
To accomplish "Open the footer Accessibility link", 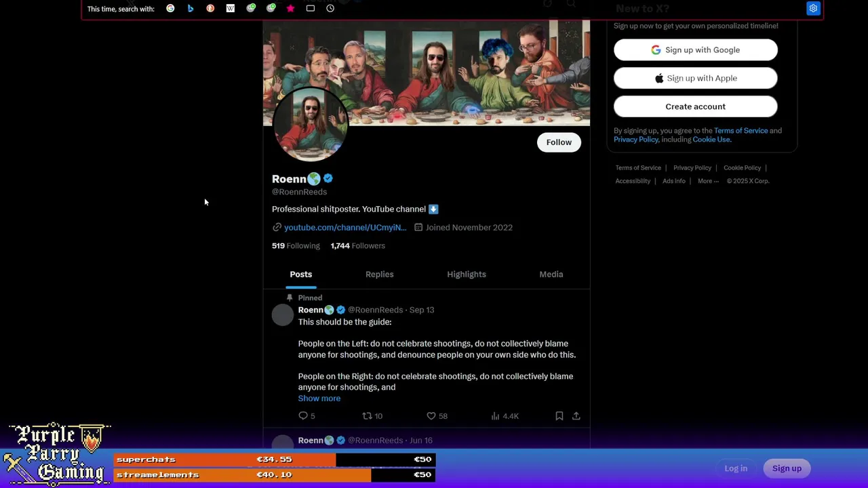I will [x=633, y=181].
